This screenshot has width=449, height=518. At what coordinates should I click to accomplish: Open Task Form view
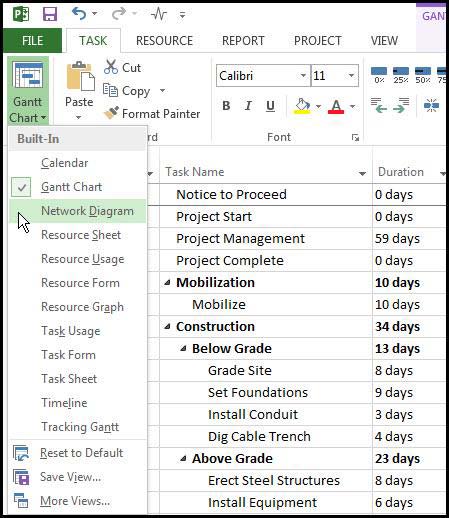click(77, 355)
